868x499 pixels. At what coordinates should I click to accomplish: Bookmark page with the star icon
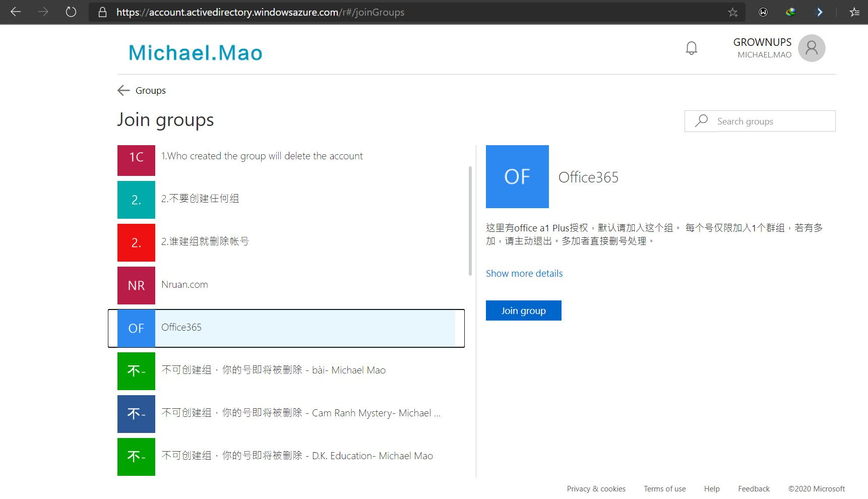tap(732, 12)
